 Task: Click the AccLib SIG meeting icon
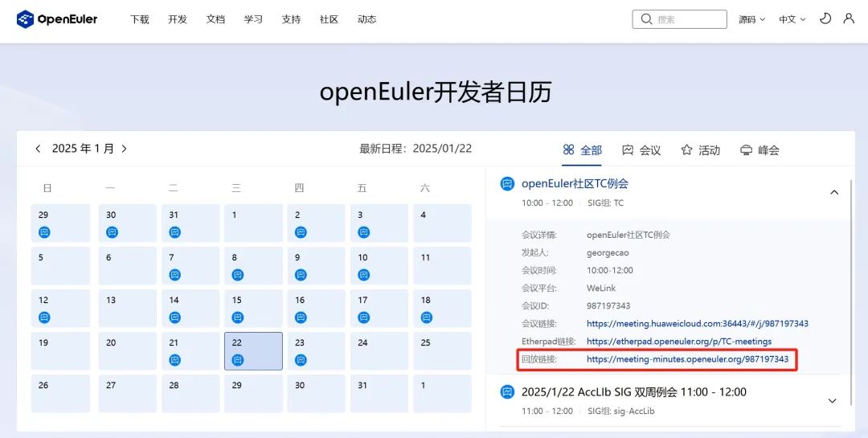507,392
